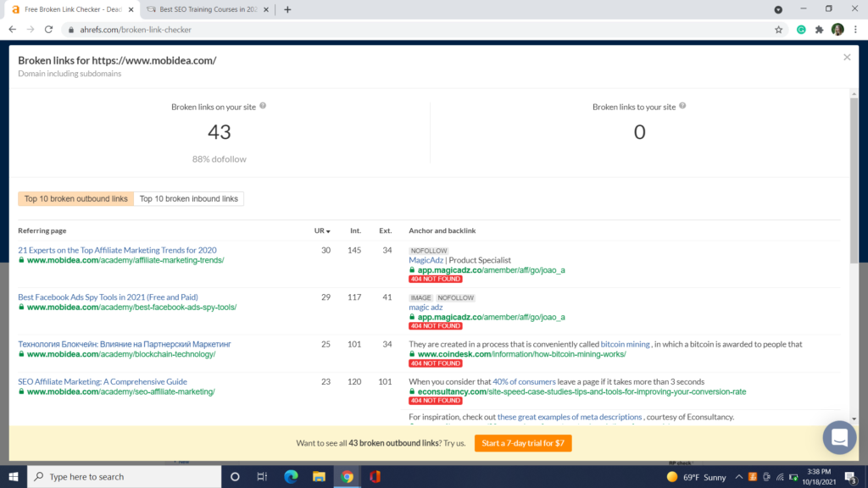The width and height of the screenshot is (868, 488).
Task: Close the Free Broken Link Checker tab
Action: 131,9
